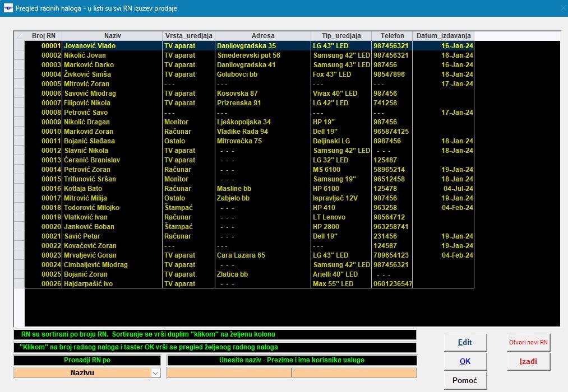Image resolution: width=568 pixels, height=392 pixels.
Task: Click the Datum_izdavanja column header
Action: coord(443,36)
